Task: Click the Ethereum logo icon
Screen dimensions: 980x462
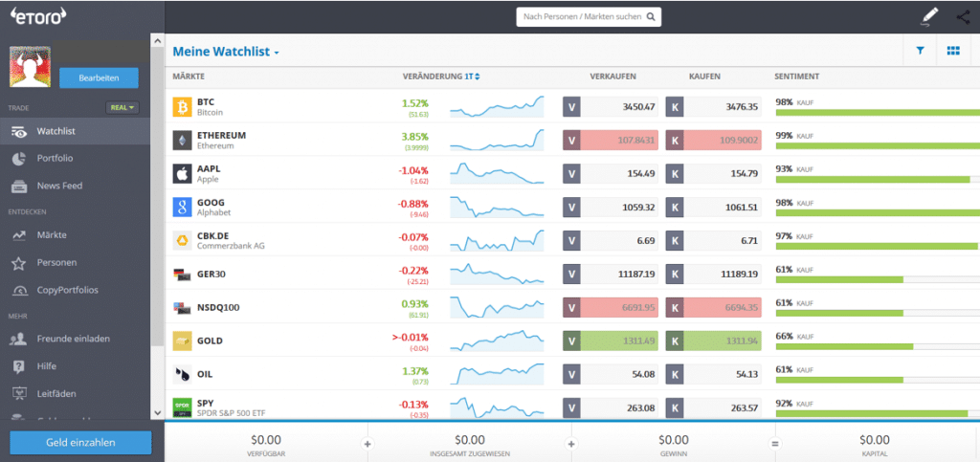Action: click(x=181, y=141)
